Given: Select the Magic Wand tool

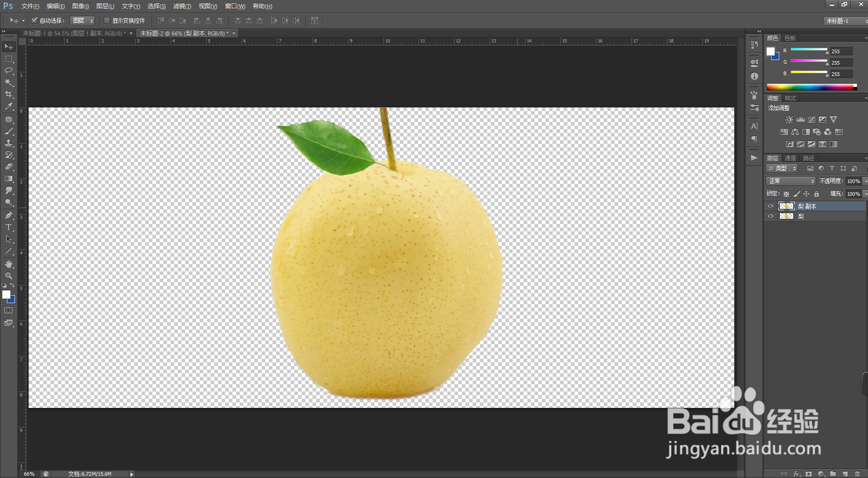Looking at the screenshot, I should (9, 82).
